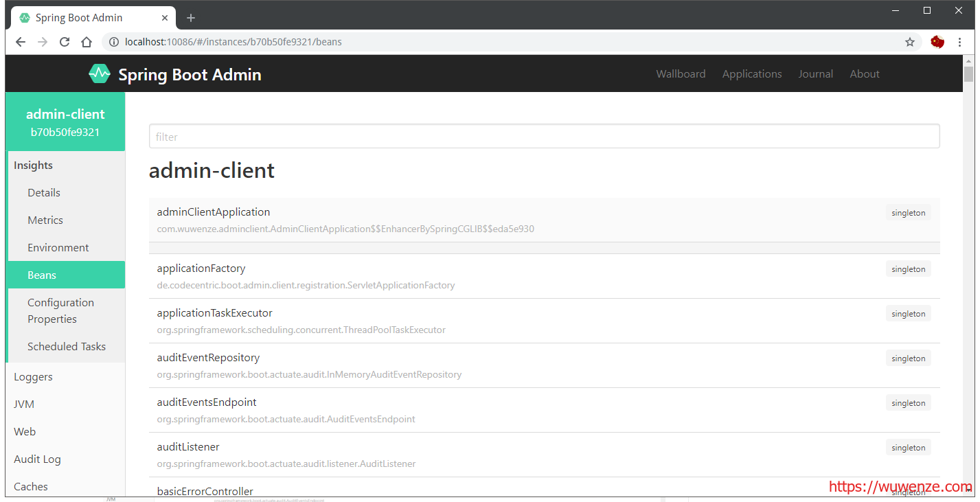Image resolution: width=980 pixels, height=502 pixels.
Task: Open the Wallboard nav item
Action: [681, 73]
